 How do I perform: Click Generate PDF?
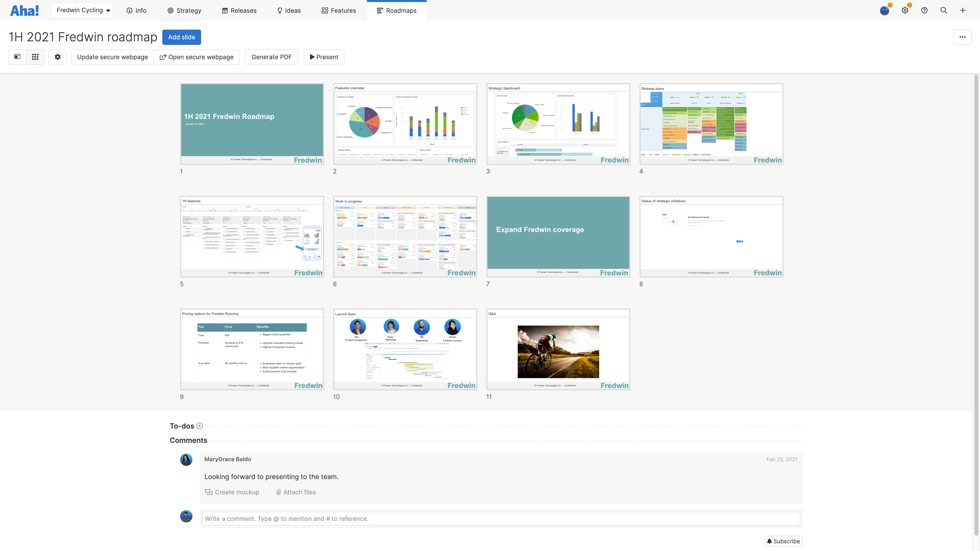pos(271,57)
